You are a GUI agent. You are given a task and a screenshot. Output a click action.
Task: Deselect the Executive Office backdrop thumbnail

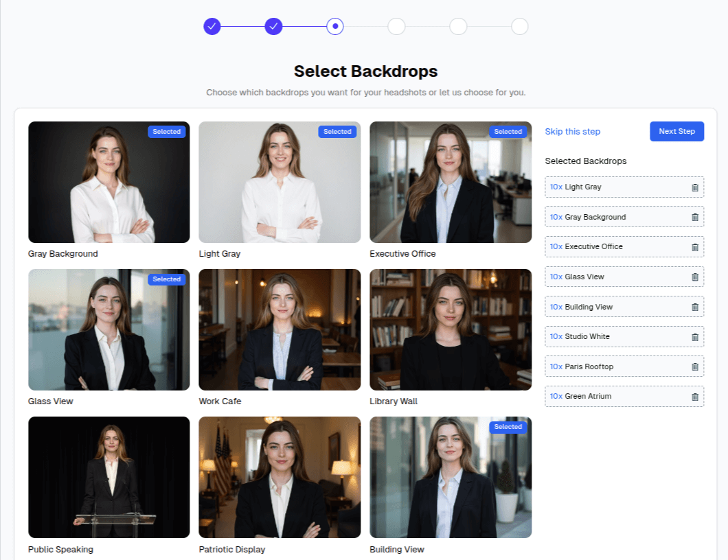point(451,182)
